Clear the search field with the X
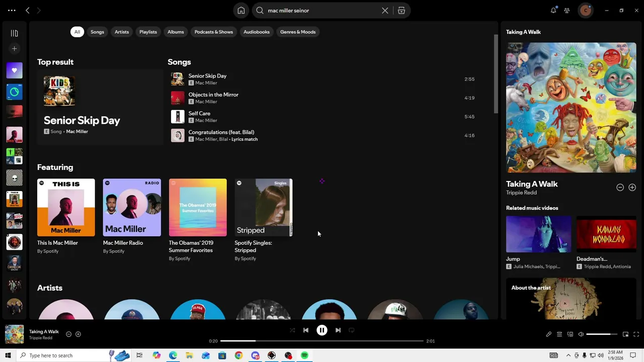The height and width of the screenshot is (362, 644). point(385,11)
